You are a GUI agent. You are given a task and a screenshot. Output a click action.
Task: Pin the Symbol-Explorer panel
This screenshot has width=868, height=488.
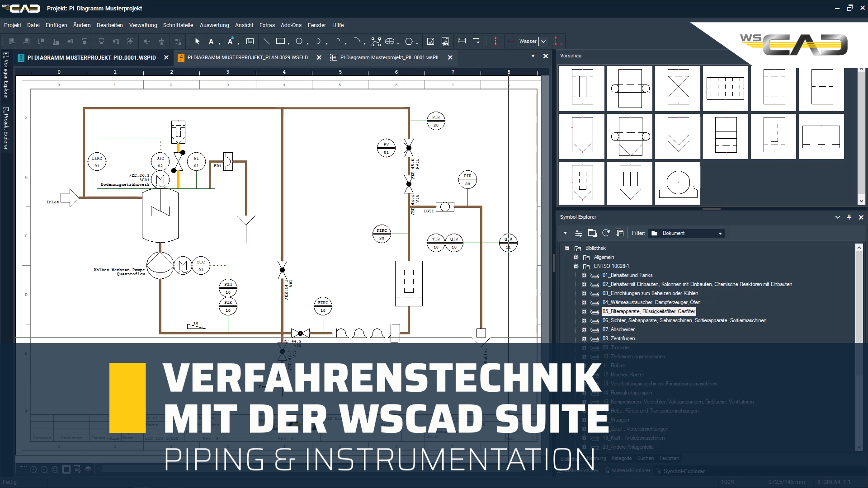point(849,217)
